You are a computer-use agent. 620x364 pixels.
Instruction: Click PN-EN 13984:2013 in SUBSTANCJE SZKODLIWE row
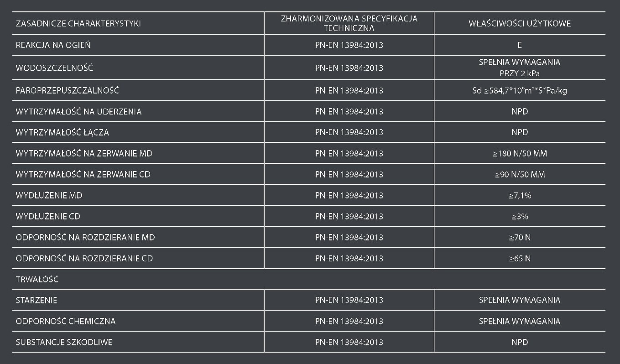(349, 342)
